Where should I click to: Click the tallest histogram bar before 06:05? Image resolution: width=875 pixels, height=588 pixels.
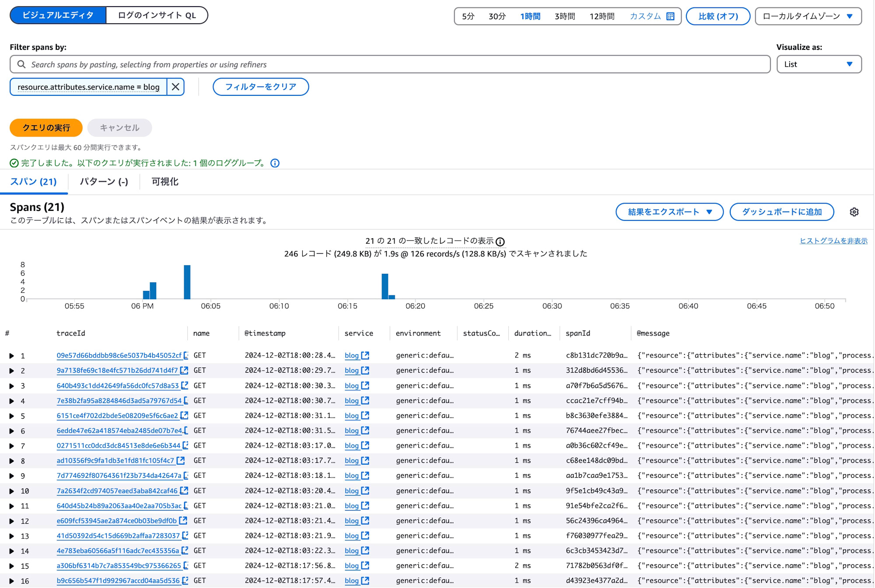coord(187,282)
